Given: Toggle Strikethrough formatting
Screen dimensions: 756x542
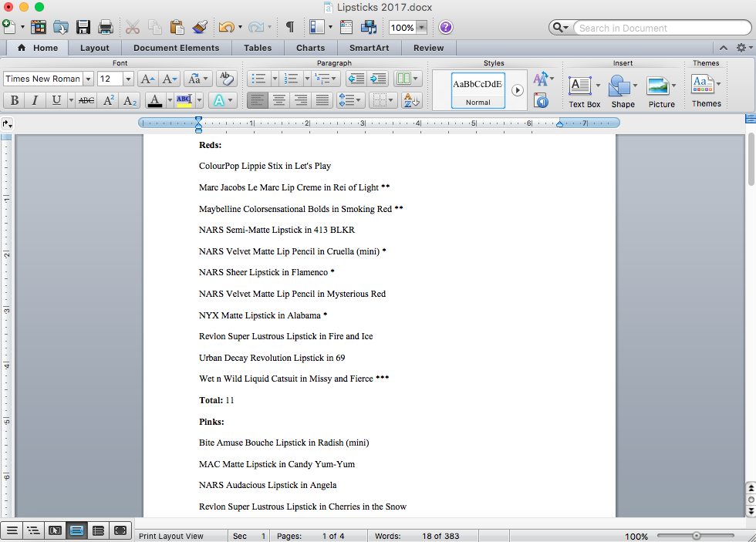Looking at the screenshot, I should coord(86,100).
